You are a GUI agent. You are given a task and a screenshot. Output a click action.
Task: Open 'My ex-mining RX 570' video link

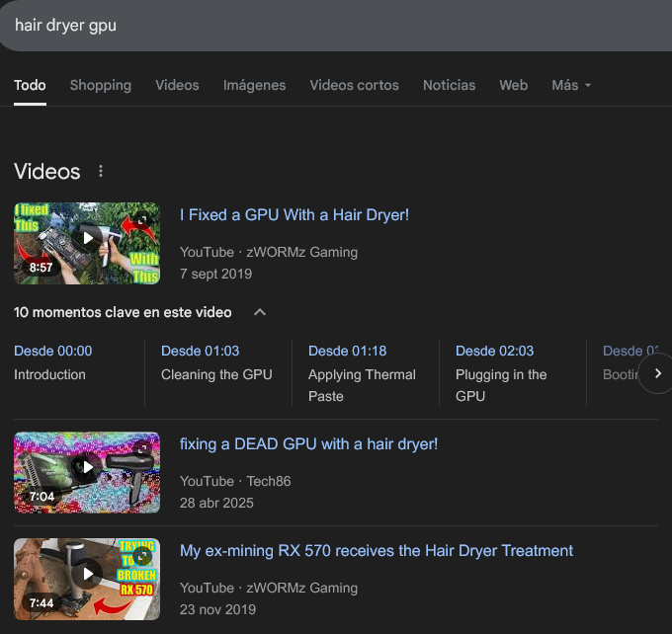coord(376,551)
